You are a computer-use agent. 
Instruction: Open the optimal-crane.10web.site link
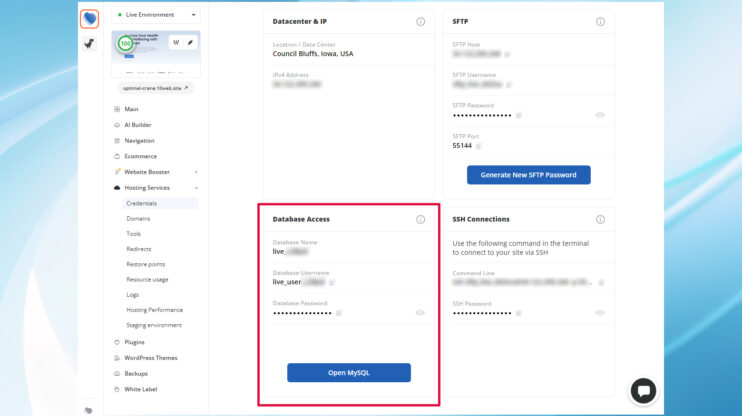click(x=155, y=88)
